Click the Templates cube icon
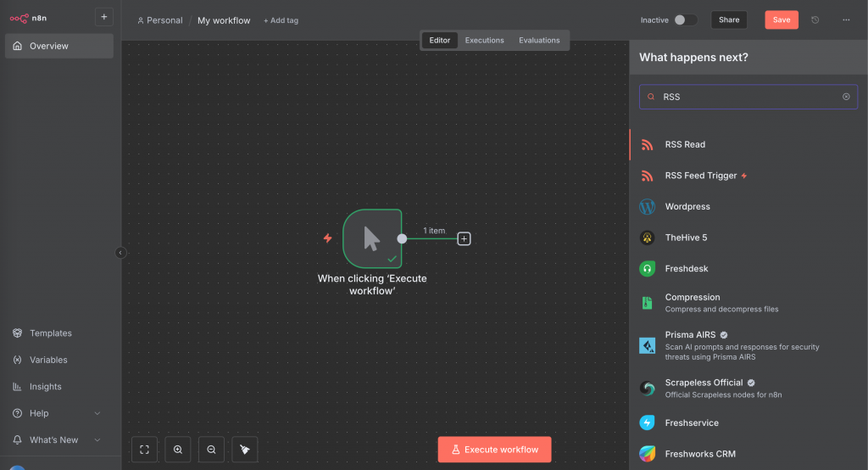This screenshot has height=470, width=868. click(17, 333)
